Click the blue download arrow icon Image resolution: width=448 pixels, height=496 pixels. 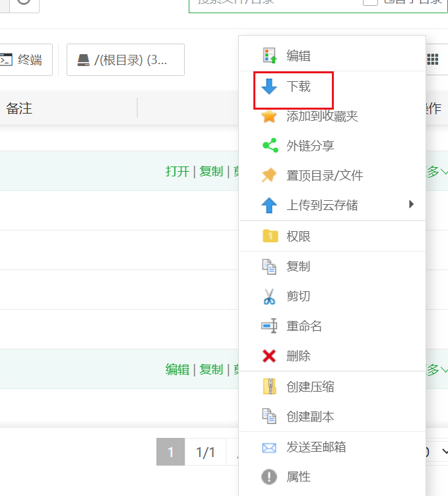coord(269,87)
